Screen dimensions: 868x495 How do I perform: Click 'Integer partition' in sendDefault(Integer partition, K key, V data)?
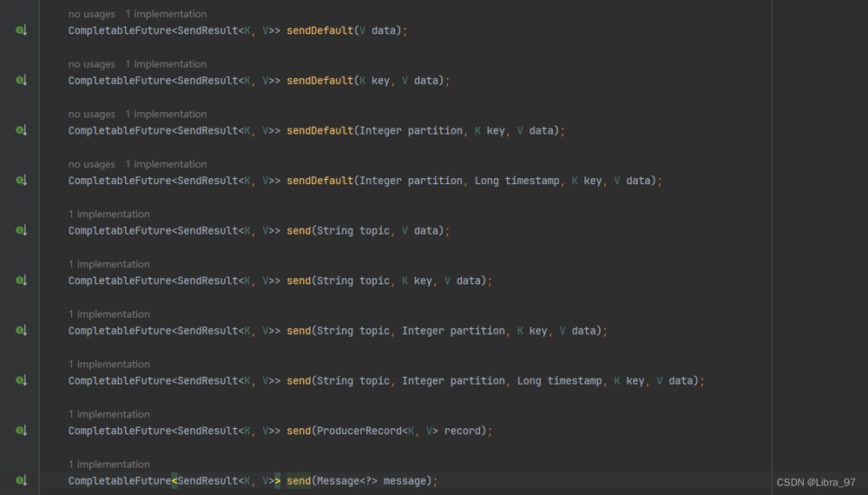point(411,130)
